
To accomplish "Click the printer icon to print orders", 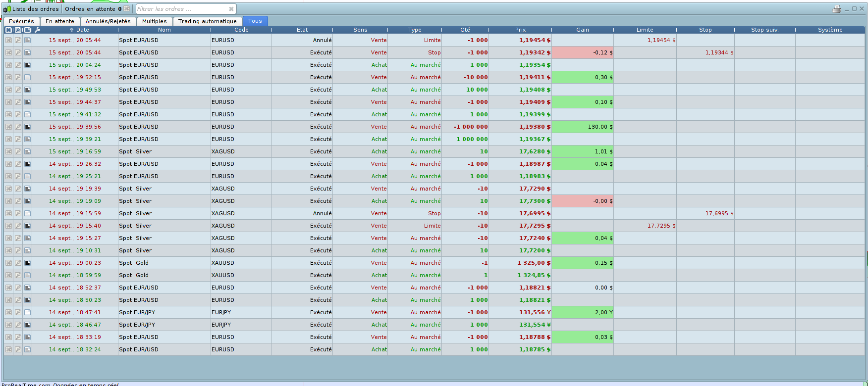I will (837, 9).
